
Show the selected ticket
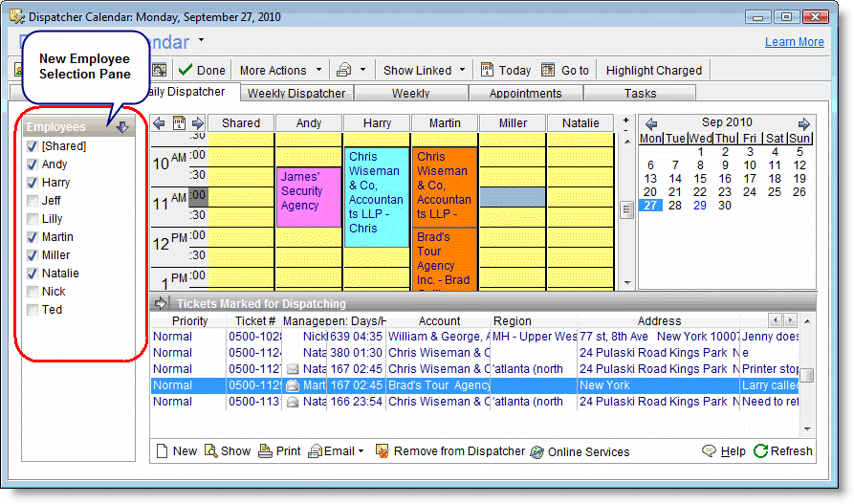click(228, 451)
